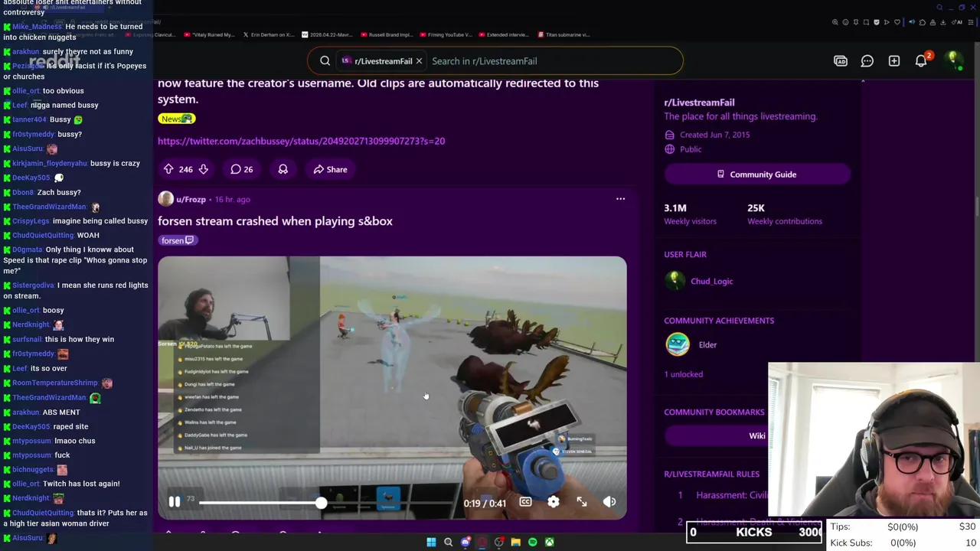Open the zachbussey twitter status link
This screenshot has width=980, height=551.
coord(301,141)
